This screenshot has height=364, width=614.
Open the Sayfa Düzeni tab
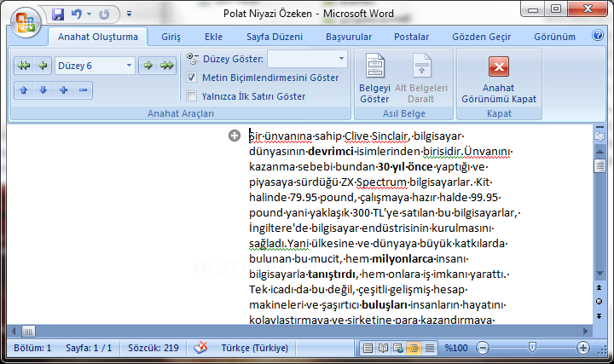275,37
